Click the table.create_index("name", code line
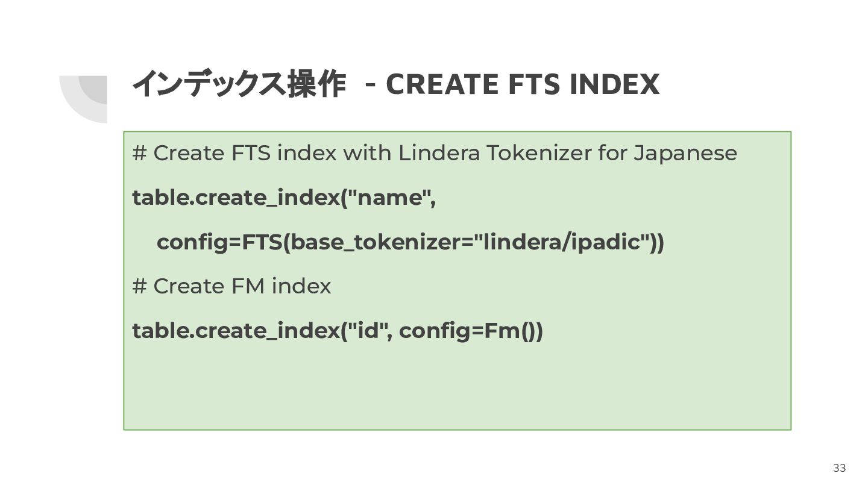This screenshot has height=488, width=868. (284, 198)
